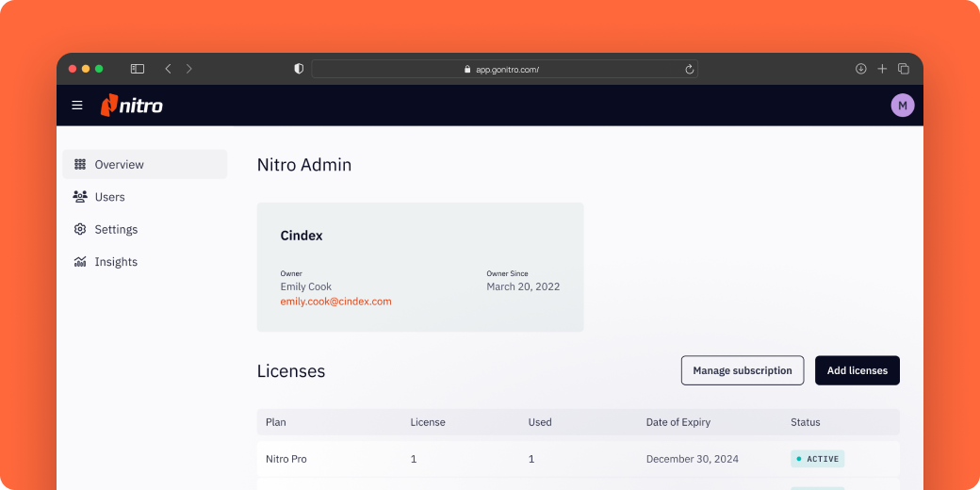The height and width of the screenshot is (490, 980).
Task: Click the Users people icon
Action: [x=80, y=197]
